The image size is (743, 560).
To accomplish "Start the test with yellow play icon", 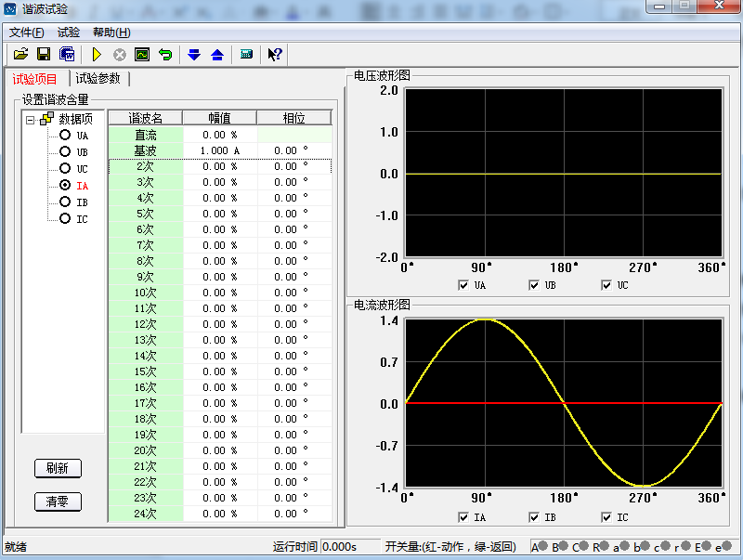I will point(96,54).
